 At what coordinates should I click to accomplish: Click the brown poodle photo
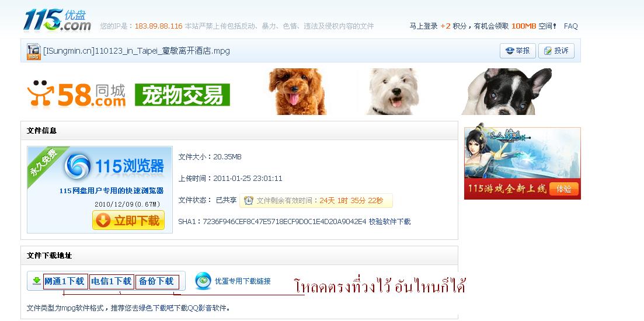click(297, 92)
